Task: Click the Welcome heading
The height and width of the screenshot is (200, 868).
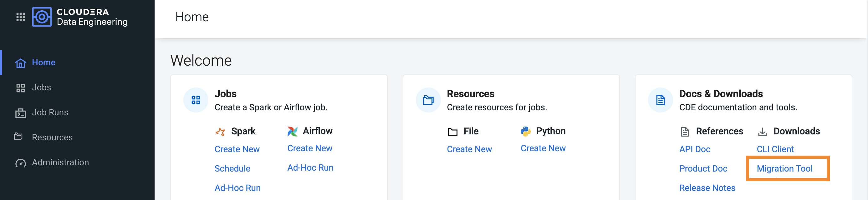Action: [x=201, y=60]
